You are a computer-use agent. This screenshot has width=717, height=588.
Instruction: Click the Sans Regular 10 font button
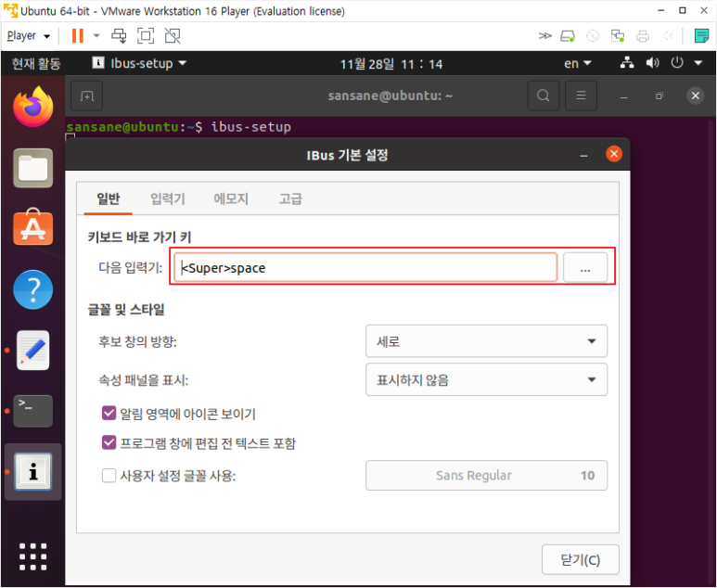[x=487, y=476]
